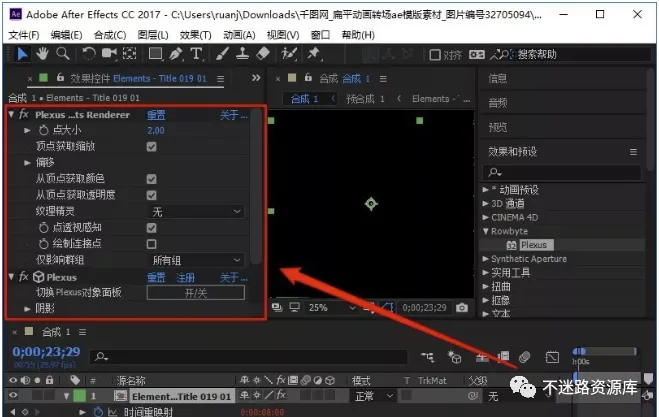
Task: Select the Unified Camera tool
Action: (x=110, y=54)
